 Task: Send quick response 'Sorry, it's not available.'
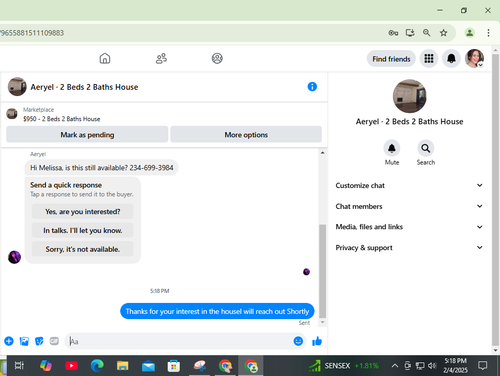coord(82,249)
